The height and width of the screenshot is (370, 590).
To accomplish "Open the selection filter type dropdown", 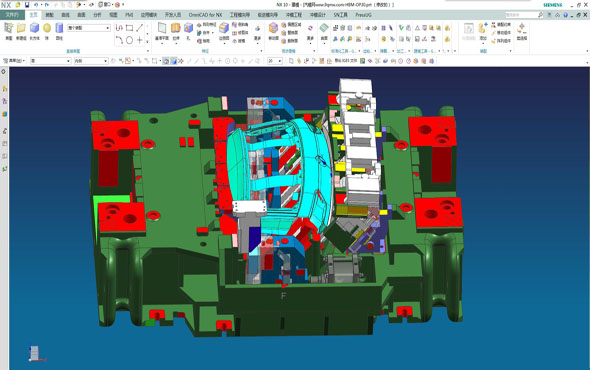I will pos(50,61).
